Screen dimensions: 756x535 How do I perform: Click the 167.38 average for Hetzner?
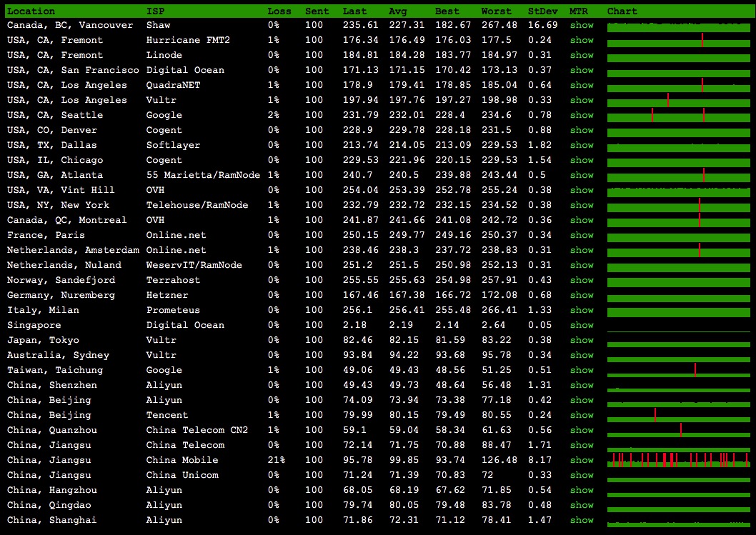tap(407, 295)
